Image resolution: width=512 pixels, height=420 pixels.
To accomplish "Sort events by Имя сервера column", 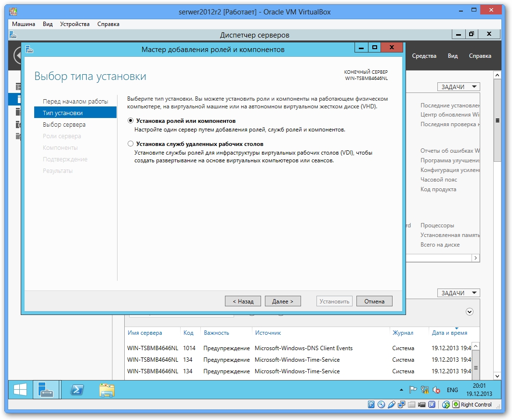I will point(144,332).
